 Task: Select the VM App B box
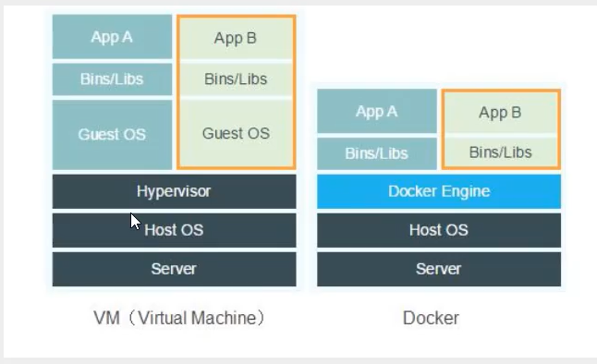point(236,38)
